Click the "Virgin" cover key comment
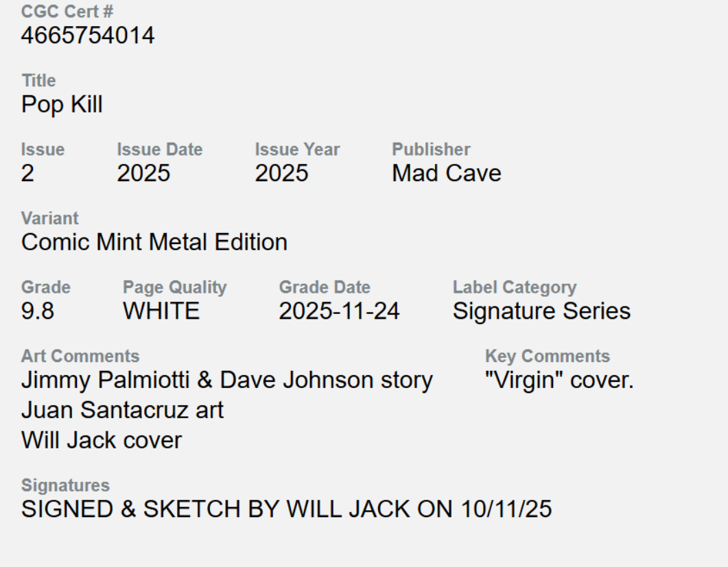728x567 pixels. [x=559, y=380]
